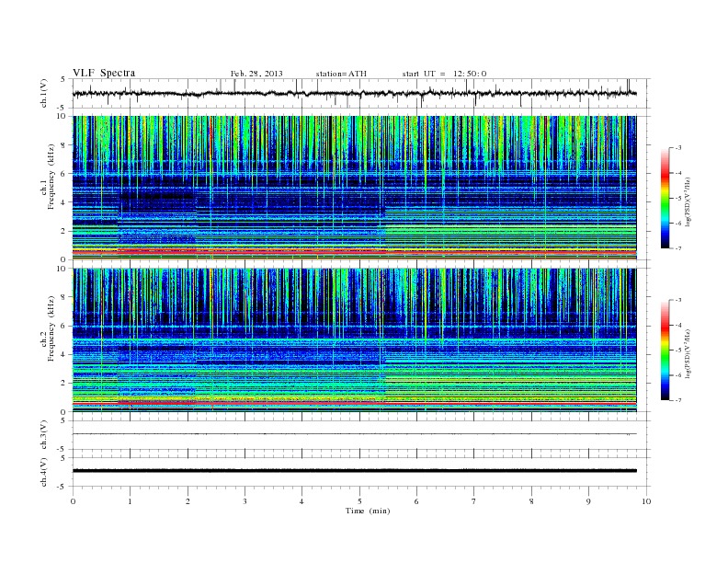Click the thick ch.4 voltage trace
This screenshot has height=563, width=728.
pyautogui.click(x=354, y=471)
